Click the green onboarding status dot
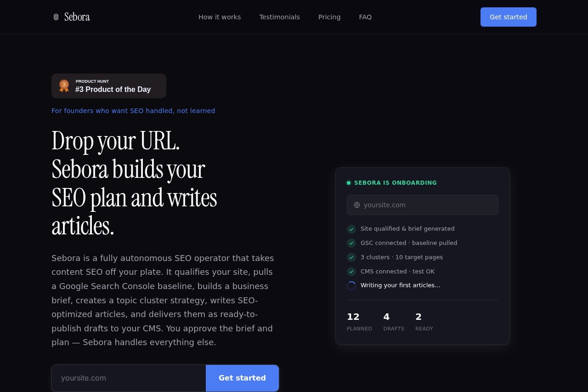The height and width of the screenshot is (392, 588). [349, 183]
